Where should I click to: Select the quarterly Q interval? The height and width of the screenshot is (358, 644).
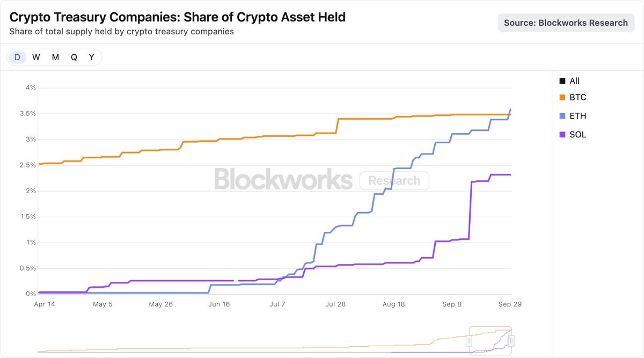[x=74, y=57]
